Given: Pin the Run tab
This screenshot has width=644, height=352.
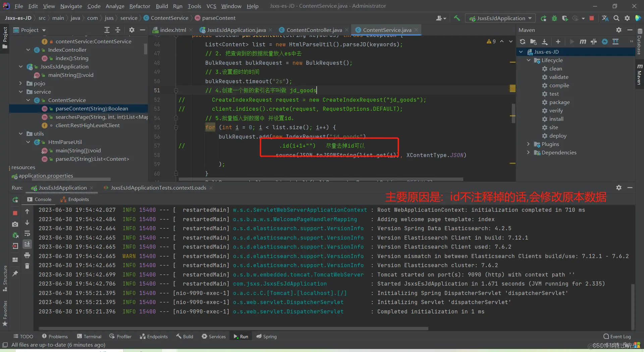Looking at the screenshot, I should click(x=15, y=273).
